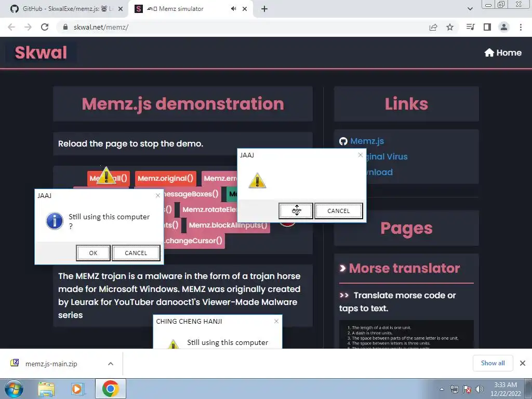Viewport: 532px width, 399px height.
Task: Close the JAAJ warning dialog with its X
Action: 361,155
